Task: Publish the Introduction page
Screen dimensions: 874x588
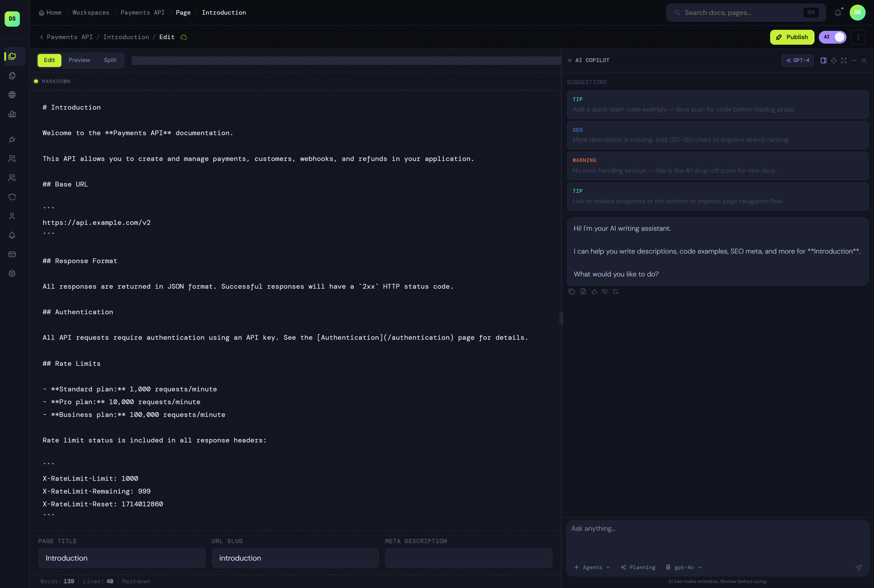Action: click(x=792, y=37)
